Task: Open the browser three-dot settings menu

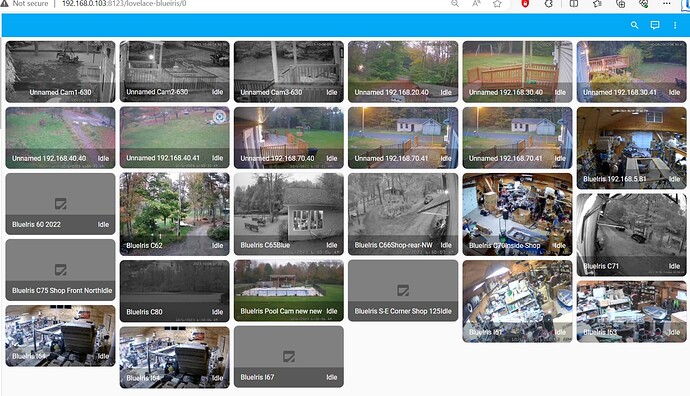Action: 667,4
